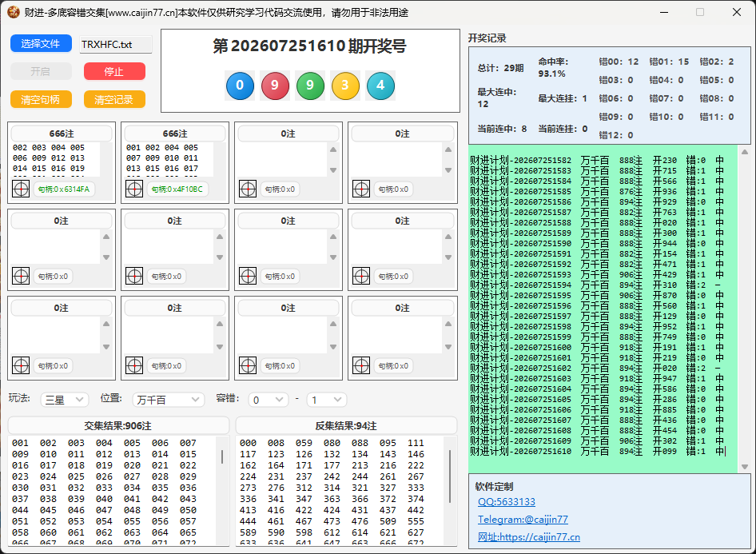Click log row 财进计划-202607251594
756x554 pixels.
click(x=597, y=285)
